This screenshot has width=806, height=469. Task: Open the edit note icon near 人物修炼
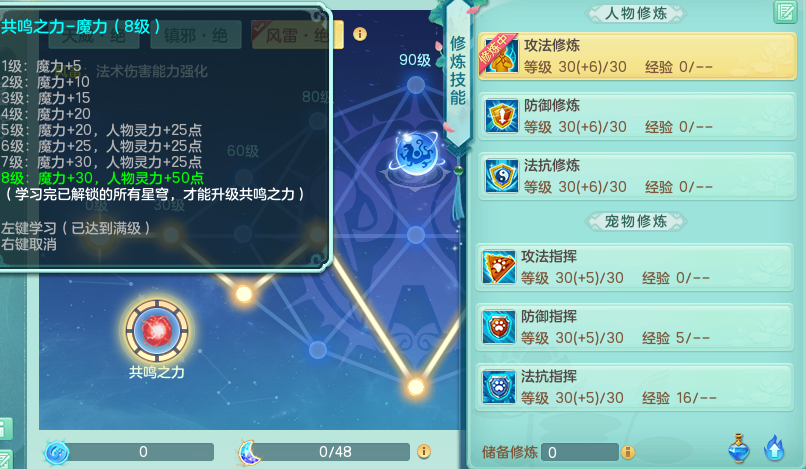pyautogui.click(x=785, y=12)
